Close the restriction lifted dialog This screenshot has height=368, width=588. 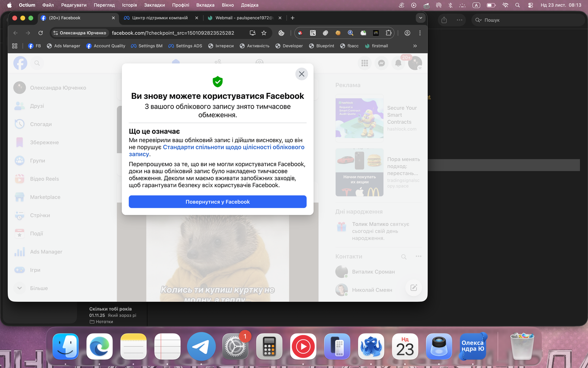301,74
